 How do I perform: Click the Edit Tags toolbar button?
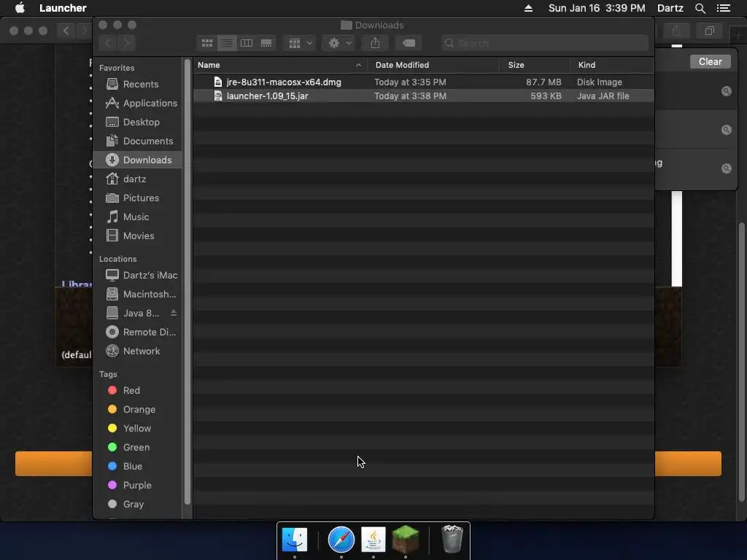409,43
